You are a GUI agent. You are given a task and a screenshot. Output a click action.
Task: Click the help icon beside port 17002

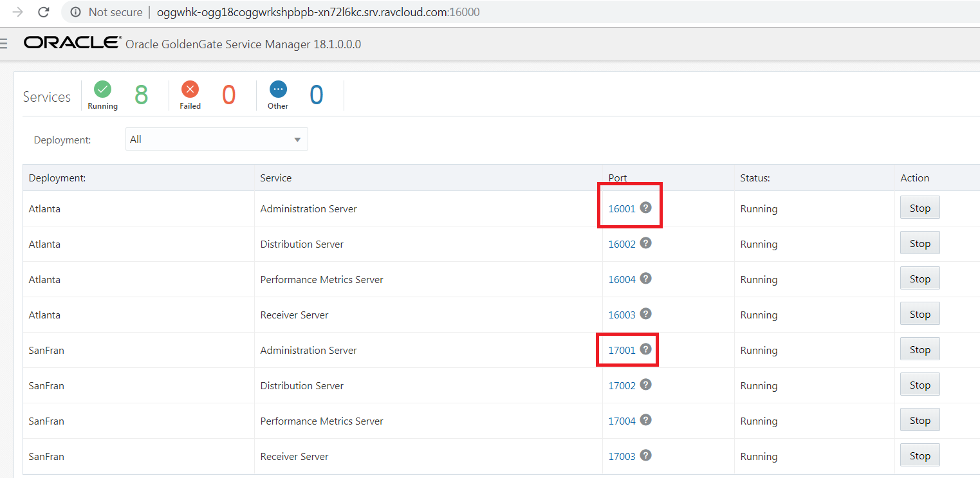[646, 385]
